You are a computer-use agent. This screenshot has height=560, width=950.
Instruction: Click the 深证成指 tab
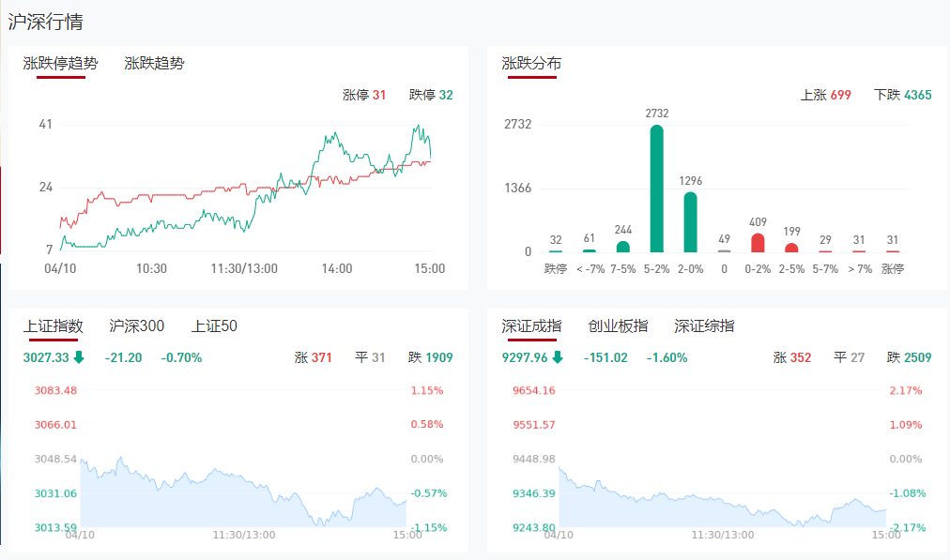pos(531,326)
